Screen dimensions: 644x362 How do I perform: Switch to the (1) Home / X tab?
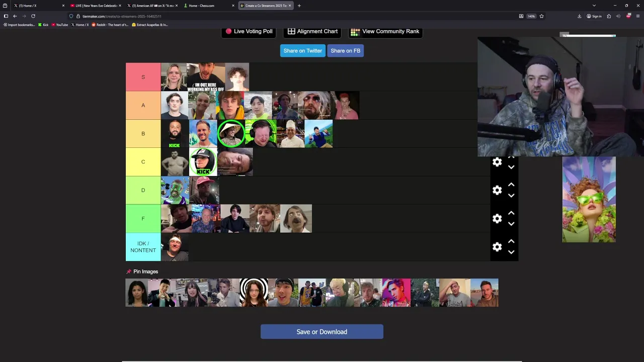(x=39, y=6)
